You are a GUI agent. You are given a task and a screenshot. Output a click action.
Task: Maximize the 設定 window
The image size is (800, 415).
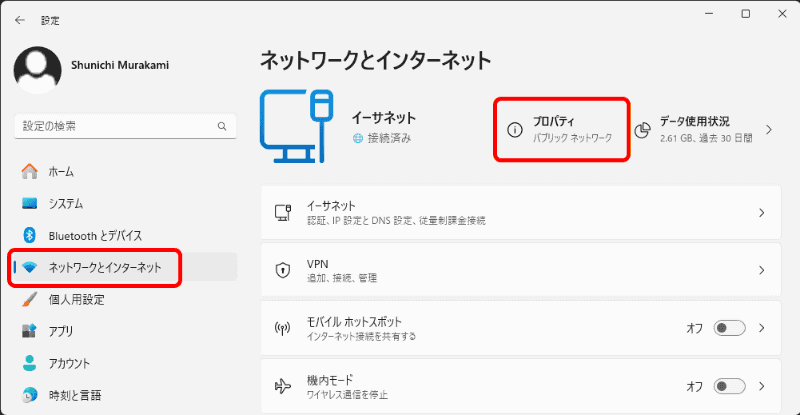[x=746, y=14]
